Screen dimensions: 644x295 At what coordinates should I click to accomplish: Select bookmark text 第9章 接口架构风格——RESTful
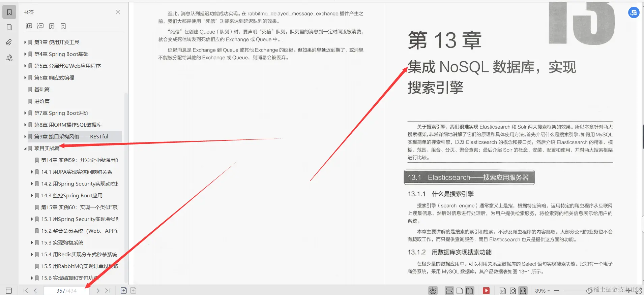pyautogui.click(x=71, y=136)
